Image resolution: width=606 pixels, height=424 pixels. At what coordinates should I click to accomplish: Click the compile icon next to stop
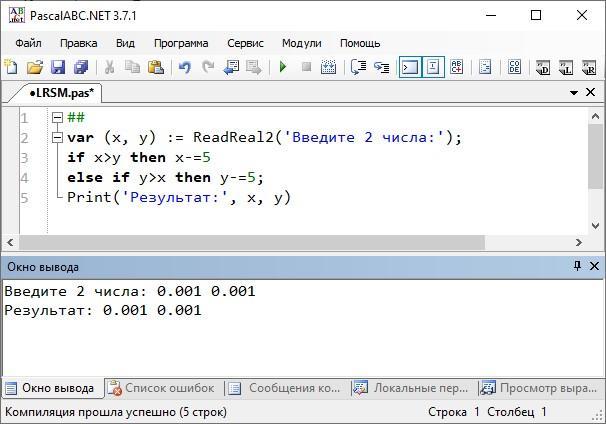click(x=329, y=67)
